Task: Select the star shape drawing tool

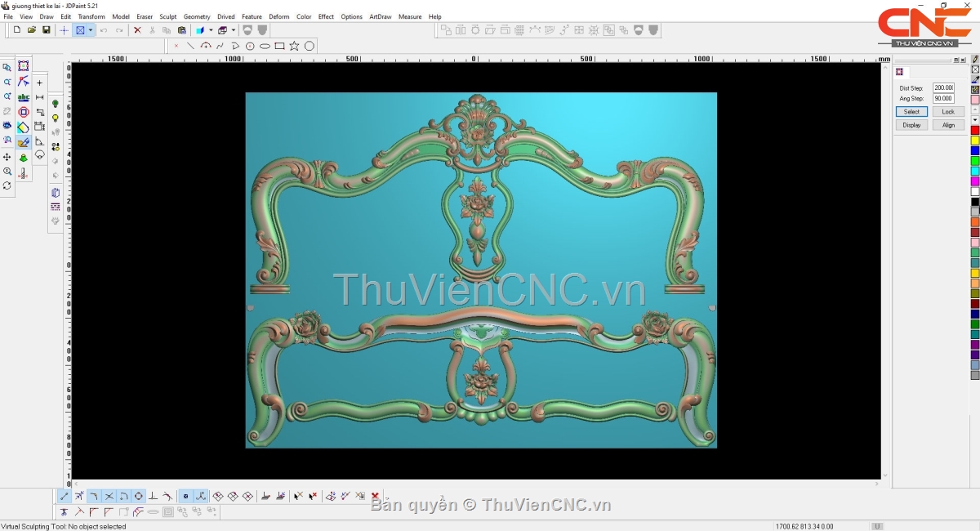Action: click(294, 46)
